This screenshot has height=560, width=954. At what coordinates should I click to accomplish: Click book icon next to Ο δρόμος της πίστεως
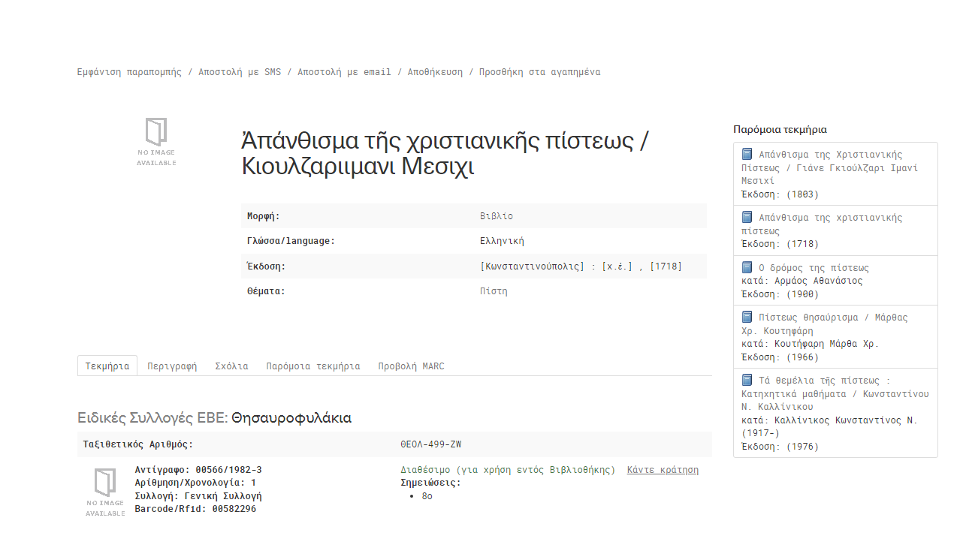point(747,268)
